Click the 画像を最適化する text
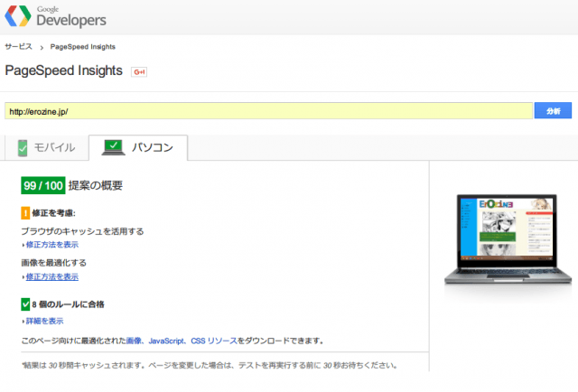 tap(54, 263)
